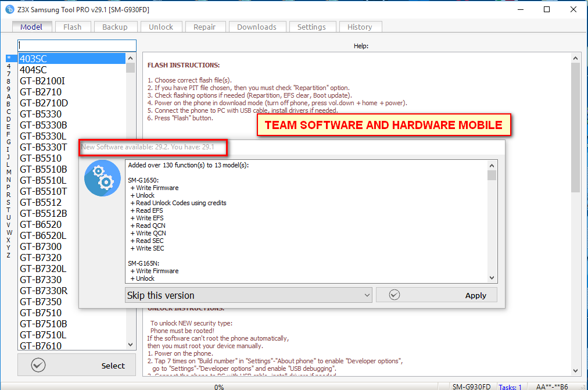The image size is (588, 390).
Task: Open the Settings tab
Action: tap(311, 27)
